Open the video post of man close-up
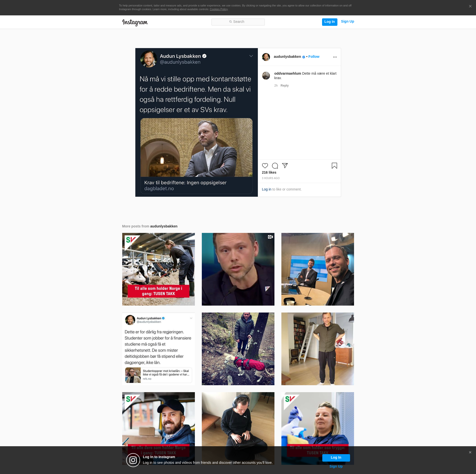 (238, 269)
